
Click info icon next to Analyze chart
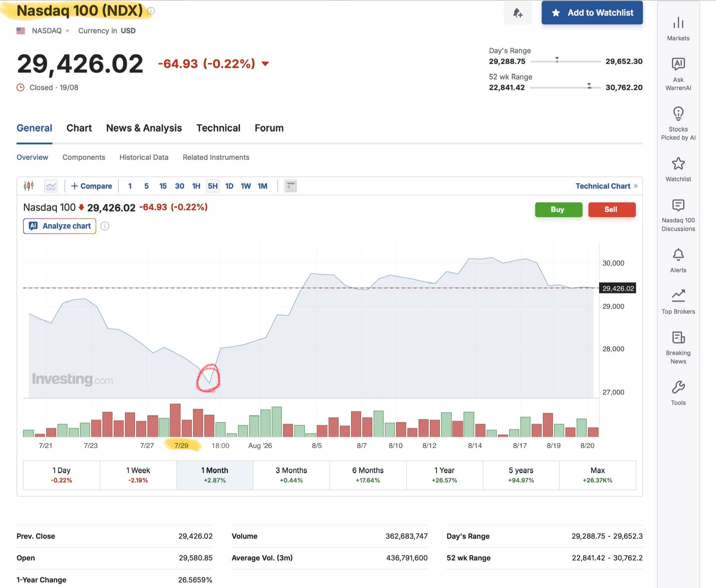(105, 226)
